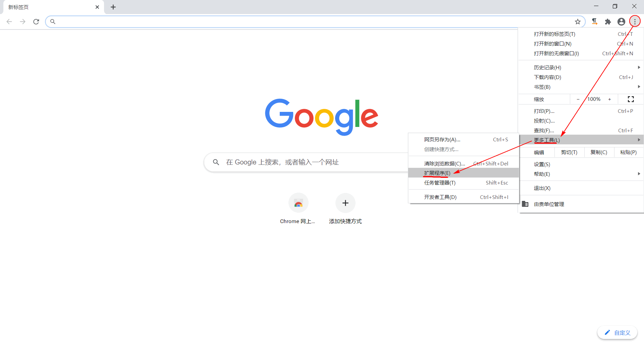Open 扩展程序(E) from submenu
This screenshot has width=644, height=345.
[464, 173]
